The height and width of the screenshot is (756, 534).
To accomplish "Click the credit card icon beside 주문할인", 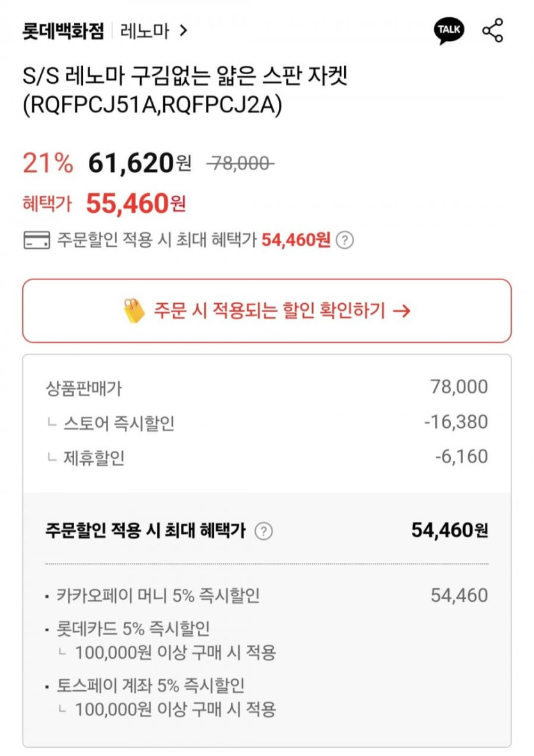I will click(36, 240).
